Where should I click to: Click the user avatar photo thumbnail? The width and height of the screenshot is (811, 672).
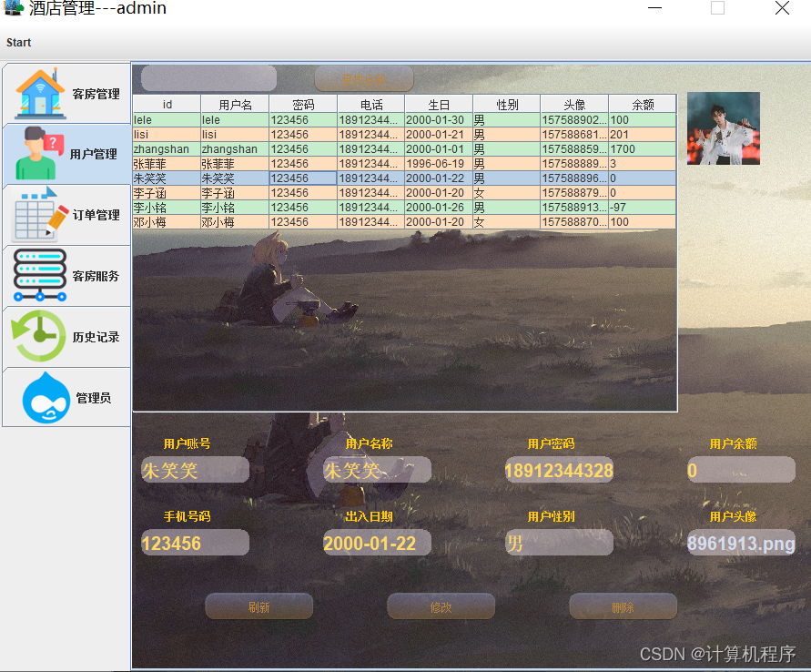pyautogui.click(x=723, y=128)
